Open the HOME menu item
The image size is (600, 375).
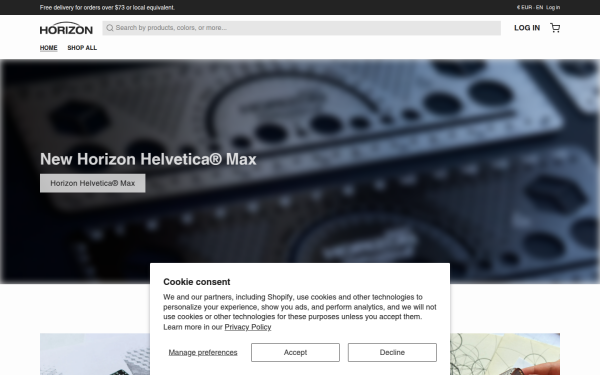(49, 48)
